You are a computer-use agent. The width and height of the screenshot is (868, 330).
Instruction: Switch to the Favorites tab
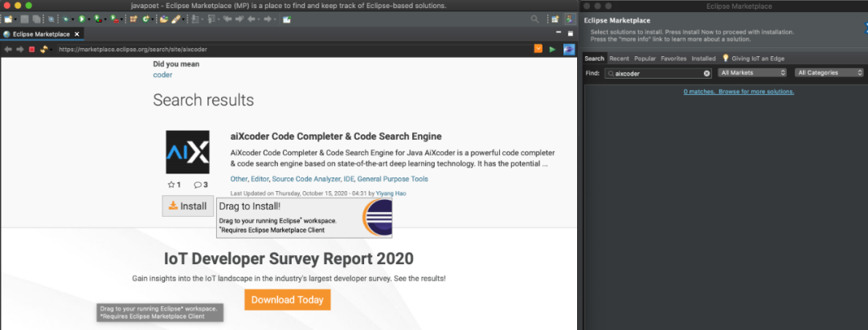point(674,58)
